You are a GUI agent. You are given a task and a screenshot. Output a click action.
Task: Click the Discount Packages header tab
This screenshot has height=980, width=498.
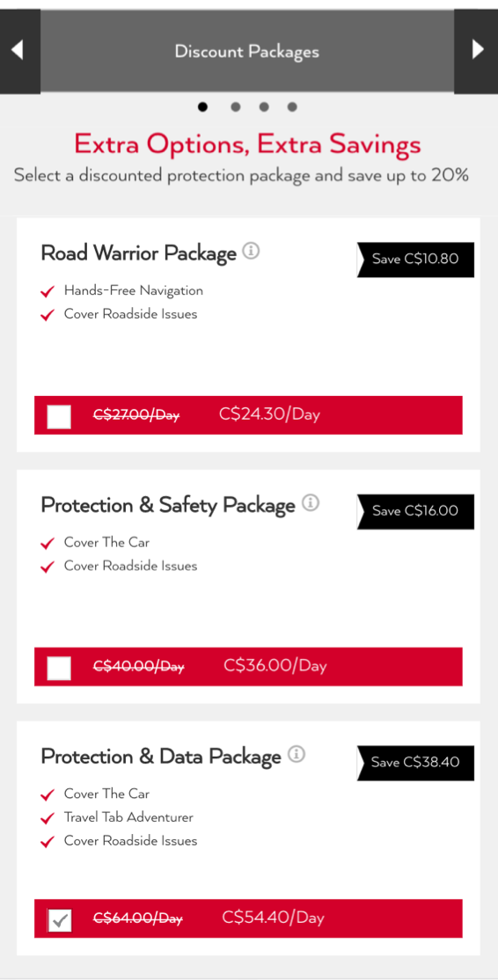(x=247, y=51)
